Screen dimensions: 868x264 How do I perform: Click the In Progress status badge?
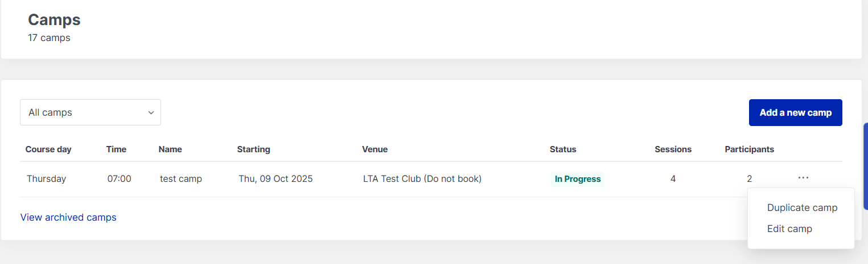(x=578, y=179)
